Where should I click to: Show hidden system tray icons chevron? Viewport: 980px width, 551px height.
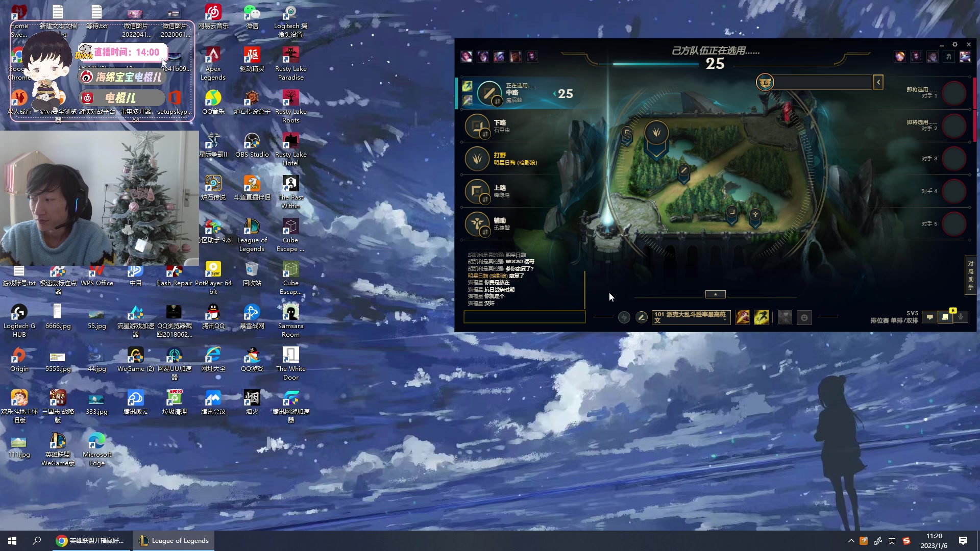[851, 541]
